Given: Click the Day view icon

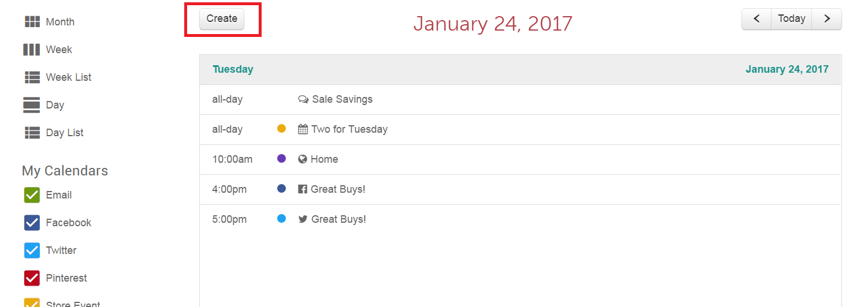Looking at the screenshot, I should click(x=32, y=105).
